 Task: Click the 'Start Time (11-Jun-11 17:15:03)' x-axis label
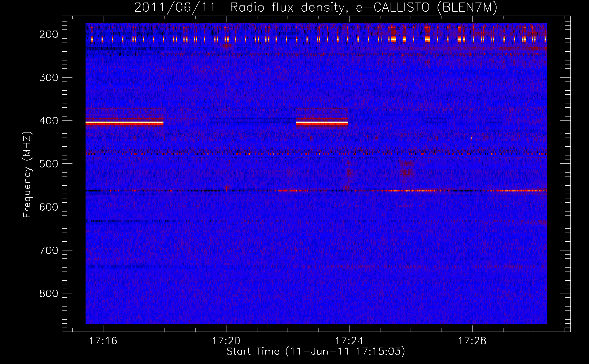316,352
